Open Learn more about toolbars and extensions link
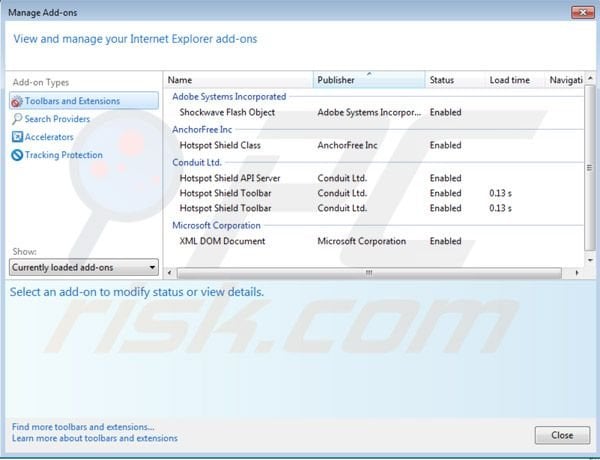This screenshot has height=460, width=600. pyautogui.click(x=95, y=438)
